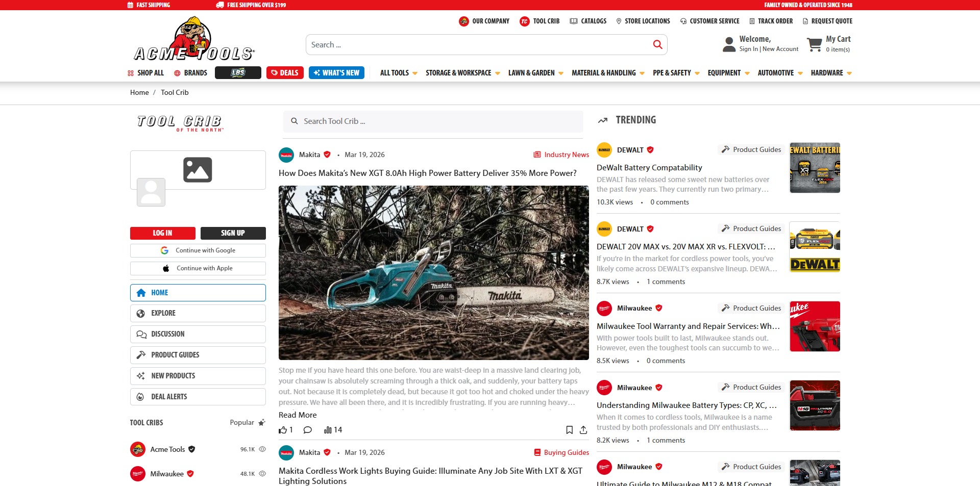Image resolution: width=980 pixels, height=486 pixels.
Task: Share the Makita battery article
Action: [583, 430]
